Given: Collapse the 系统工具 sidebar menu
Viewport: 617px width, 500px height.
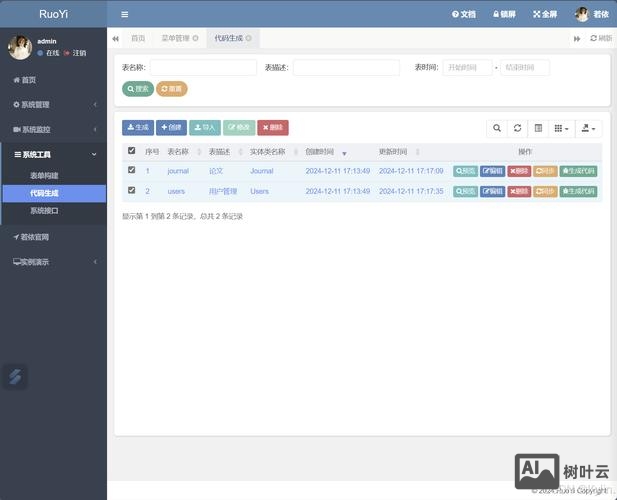Looking at the screenshot, I should pos(53,155).
